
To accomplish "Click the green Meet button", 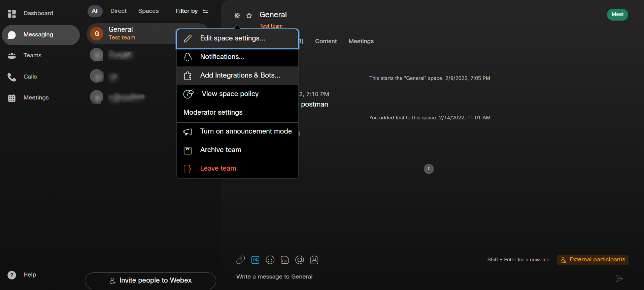I will coord(617,14).
